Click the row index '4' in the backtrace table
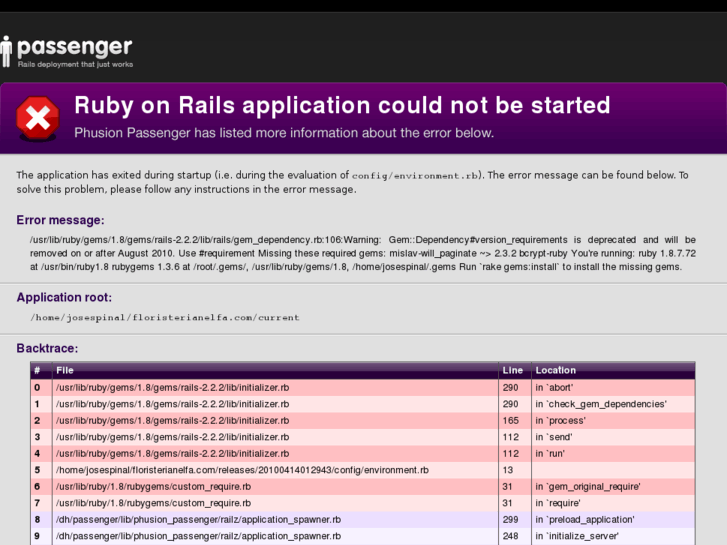 pyautogui.click(x=37, y=454)
